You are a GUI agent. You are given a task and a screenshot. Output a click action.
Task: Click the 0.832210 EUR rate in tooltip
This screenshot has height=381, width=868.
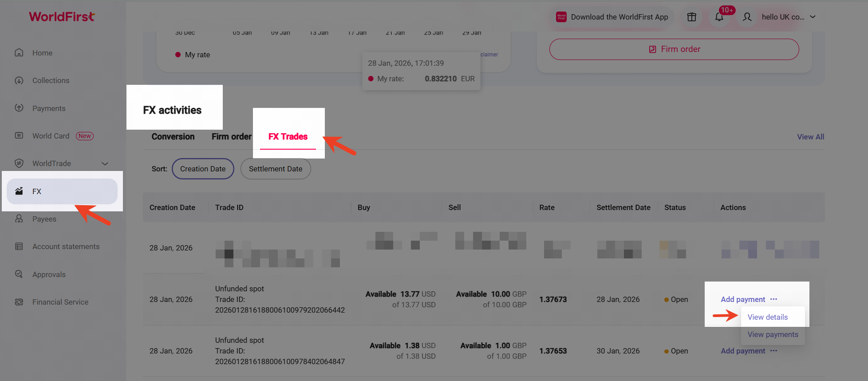click(450, 79)
